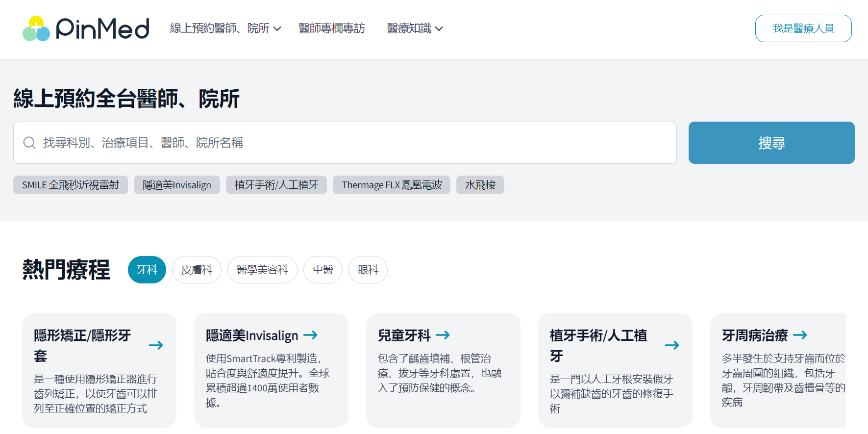This screenshot has width=868, height=434.
Task: Open the 醫師專欄專訪 menu item
Action: point(332,28)
